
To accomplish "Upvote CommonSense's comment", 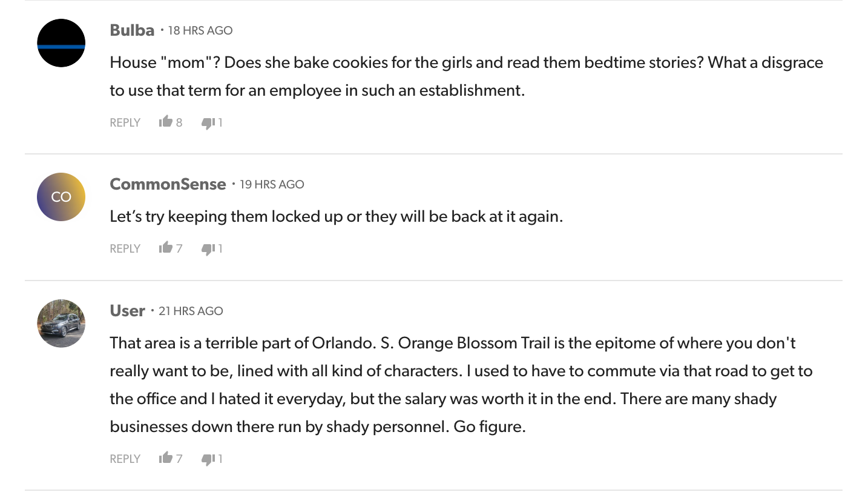I will click(x=166, y=248).
